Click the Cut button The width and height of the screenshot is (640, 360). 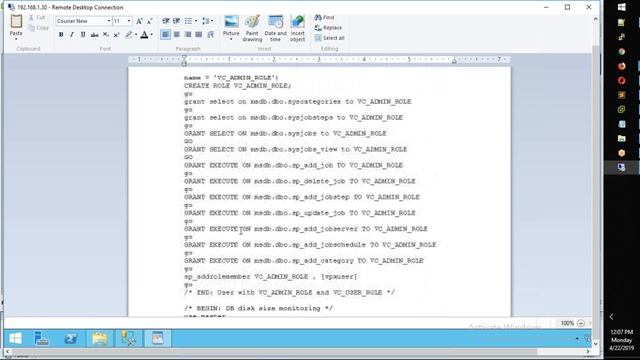click(37, 18)
